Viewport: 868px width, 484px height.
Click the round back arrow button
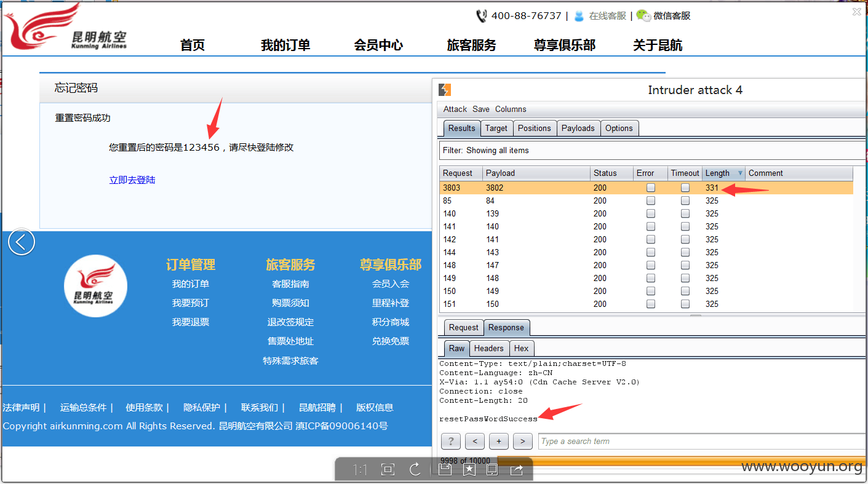[x=22, y=242]
